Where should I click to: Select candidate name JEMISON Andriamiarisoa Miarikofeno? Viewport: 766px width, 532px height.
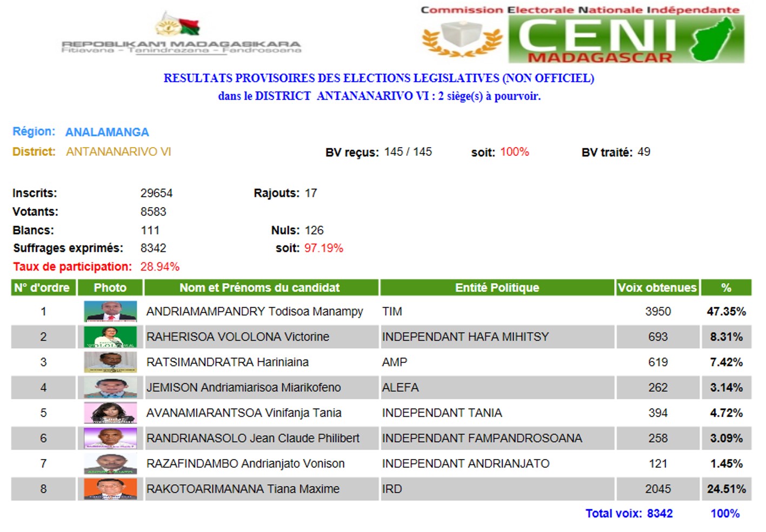coord(244,388)
